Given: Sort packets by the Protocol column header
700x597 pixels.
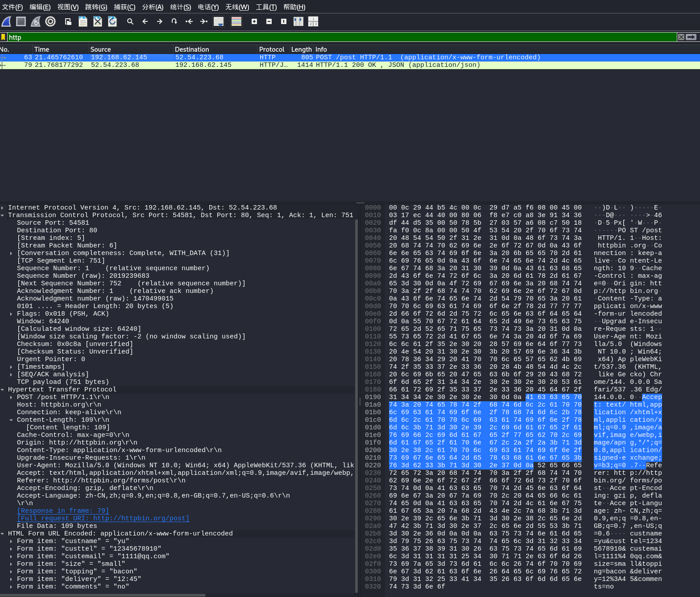Looking at the screenshot, I should click(272, 49).
